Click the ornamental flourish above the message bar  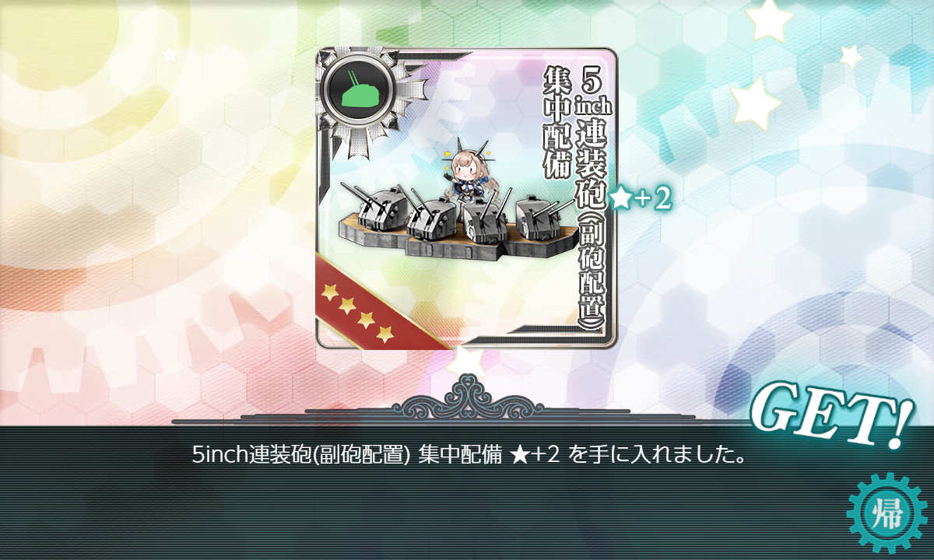pyautogui.click(x=467, y=399)
